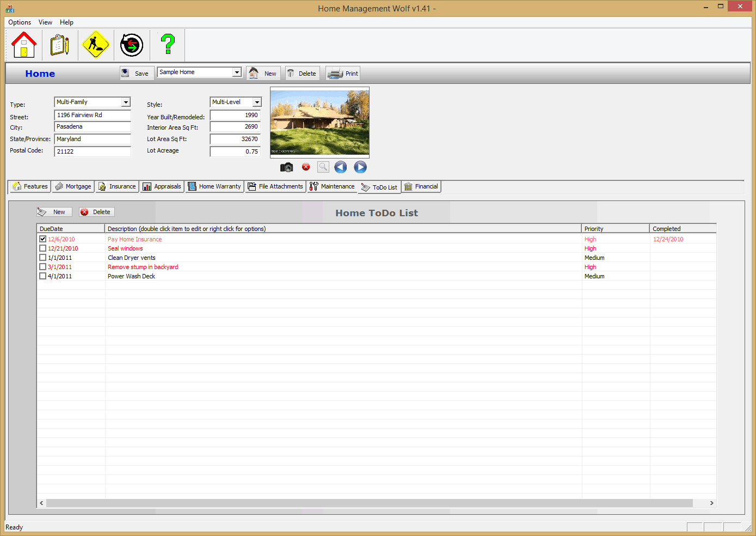
Task: Check the Seal windows checkbox
Action: [x=42, y=248]
